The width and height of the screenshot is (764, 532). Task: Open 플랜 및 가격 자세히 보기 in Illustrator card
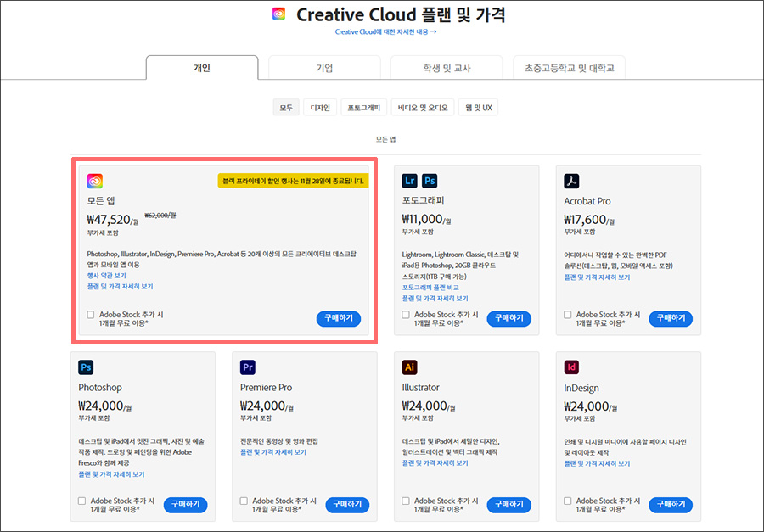[435, 462]
